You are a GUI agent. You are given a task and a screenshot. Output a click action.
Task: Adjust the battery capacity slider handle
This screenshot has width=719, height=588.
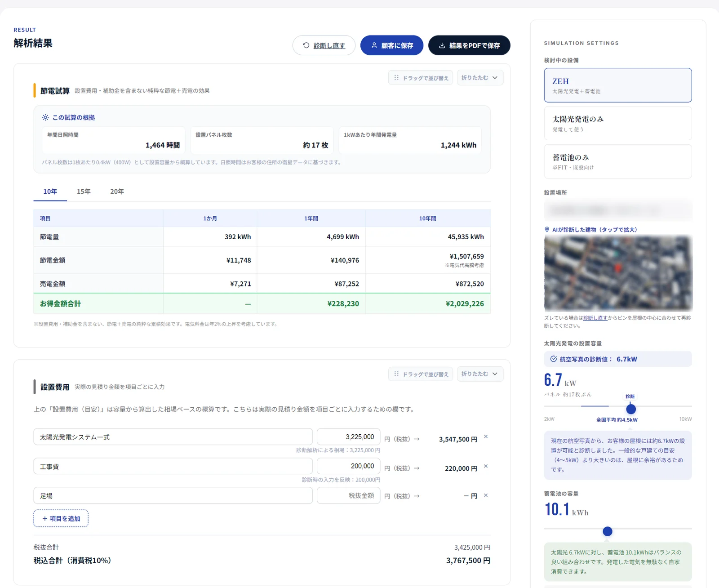pos(608,531)
